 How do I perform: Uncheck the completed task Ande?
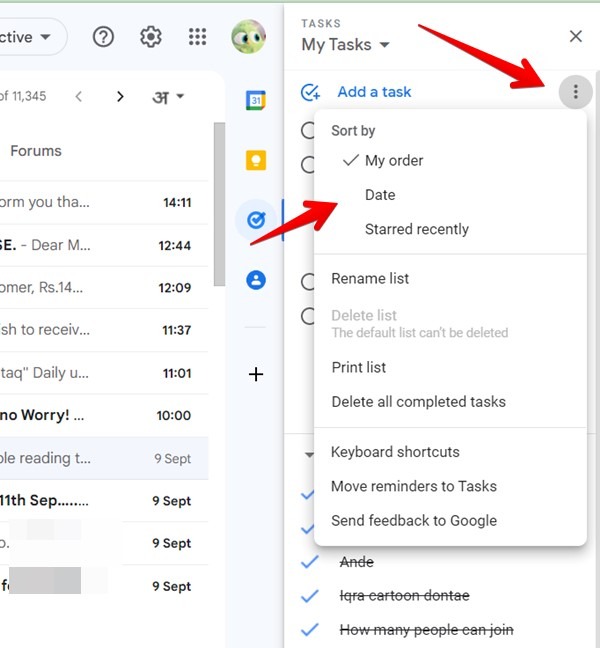(310, 562)
